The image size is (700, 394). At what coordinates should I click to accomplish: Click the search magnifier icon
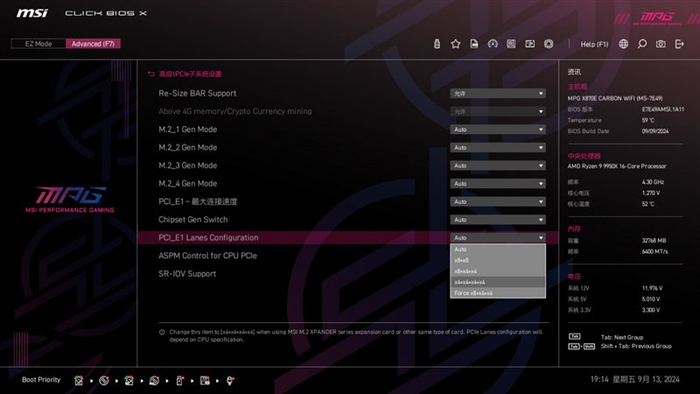642,44
